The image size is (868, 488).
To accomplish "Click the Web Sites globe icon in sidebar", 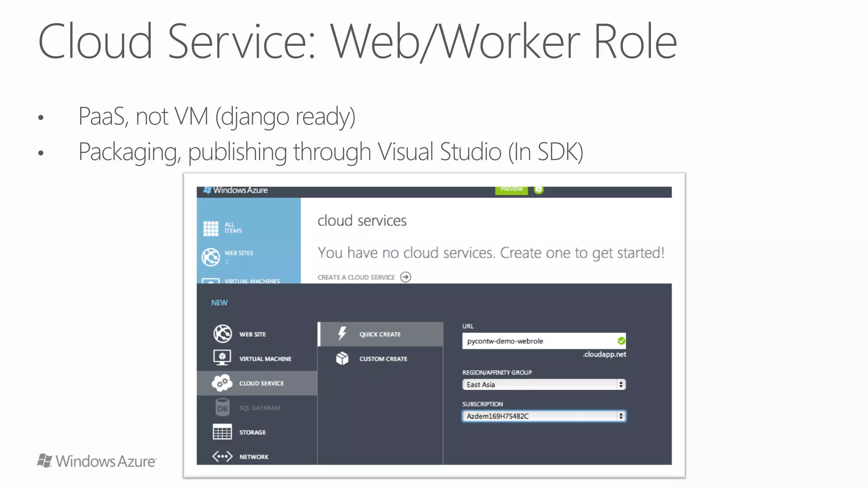I will coord(211,257).
